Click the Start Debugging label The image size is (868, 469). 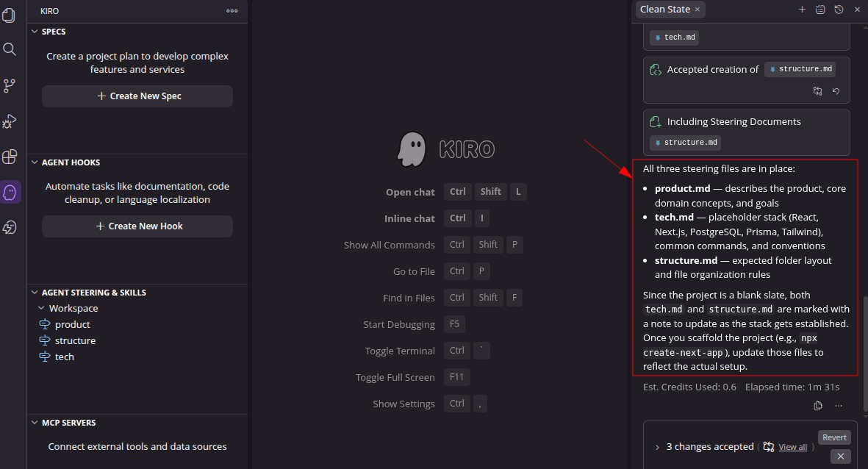click(x=399, y=324)
